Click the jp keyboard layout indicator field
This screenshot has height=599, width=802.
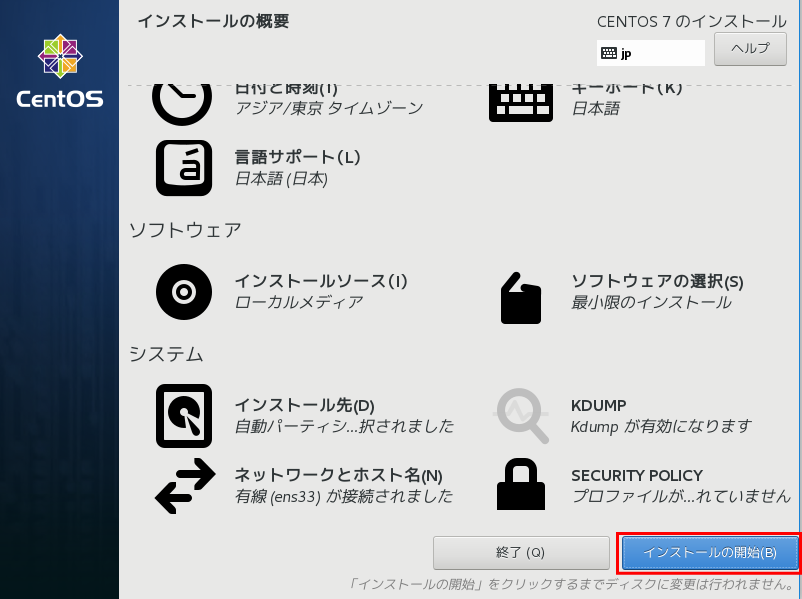click(651, 53)
